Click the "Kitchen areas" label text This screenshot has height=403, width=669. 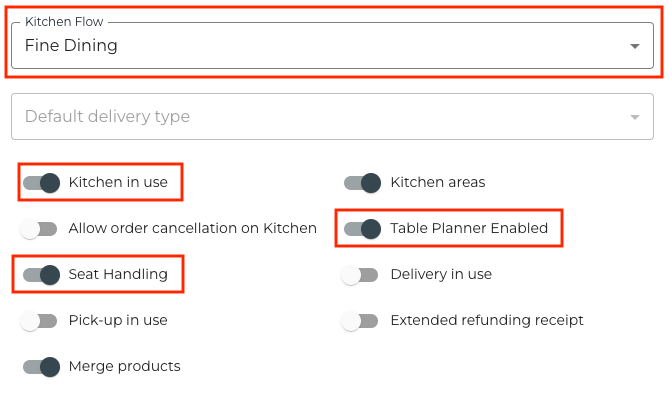tap(437, 183)
